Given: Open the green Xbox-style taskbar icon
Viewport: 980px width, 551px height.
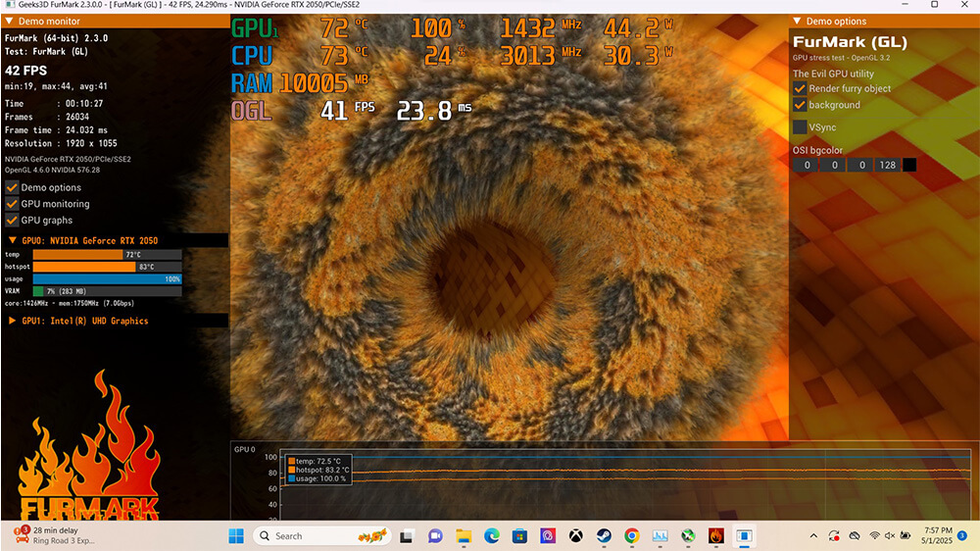Looking at the screenshot, I should (x=688, y=536).
